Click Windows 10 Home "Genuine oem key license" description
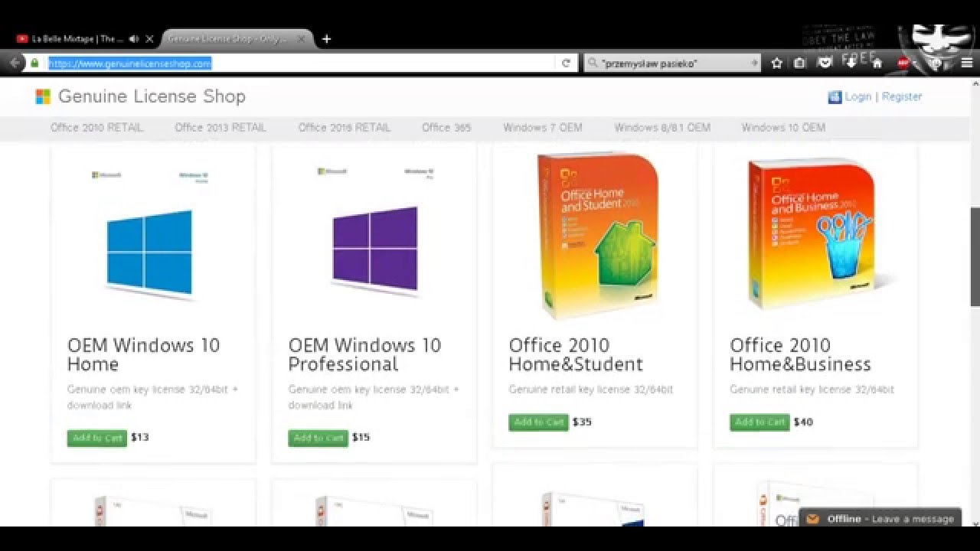The width and height of the screenshot is (980, 551). [152, 397]
